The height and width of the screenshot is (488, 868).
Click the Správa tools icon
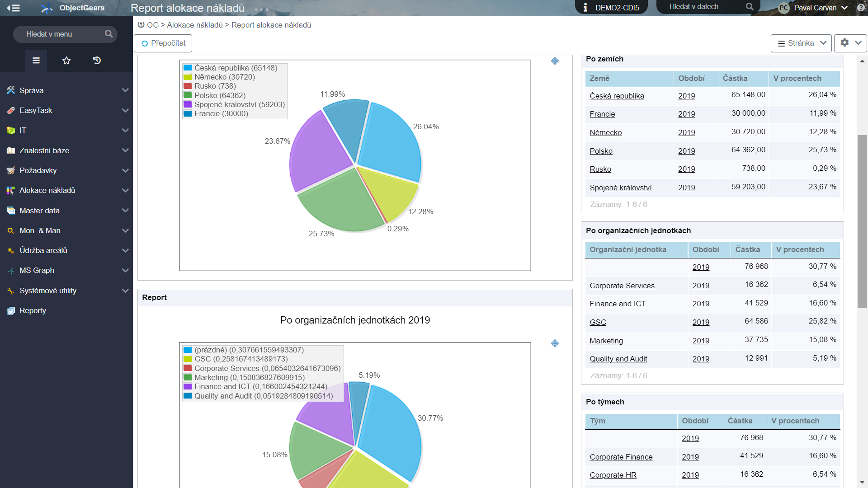coord(11,90)
